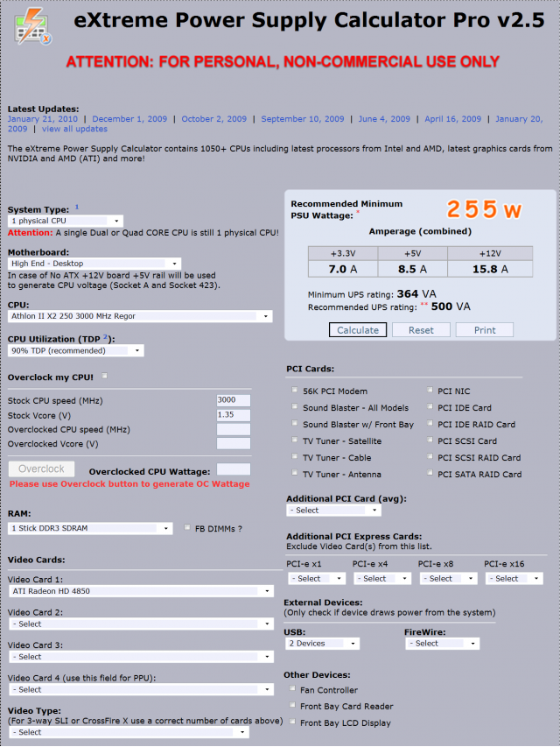Click the Calculate button
This screenshot has height=747, width=560.
click(x=358, y=330)
